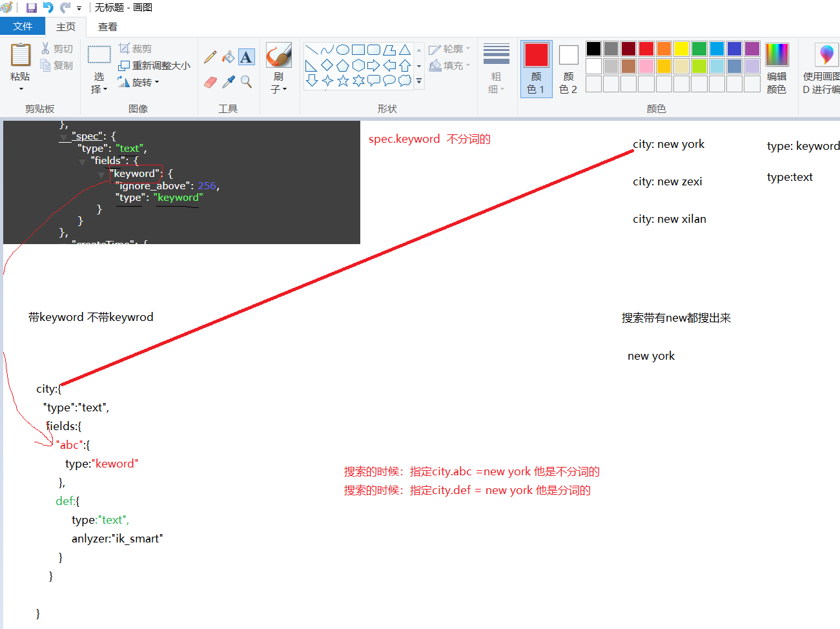Open the 旋转 (Rotate) dropdown
The width and height of the screenshot is (840, 629).
(x=138, y=82)
